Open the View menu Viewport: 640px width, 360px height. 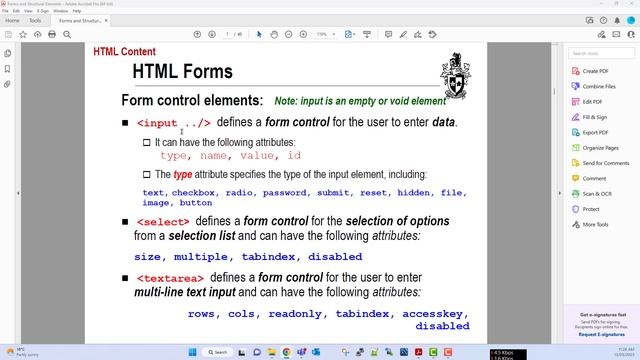[x=28, y=11]
